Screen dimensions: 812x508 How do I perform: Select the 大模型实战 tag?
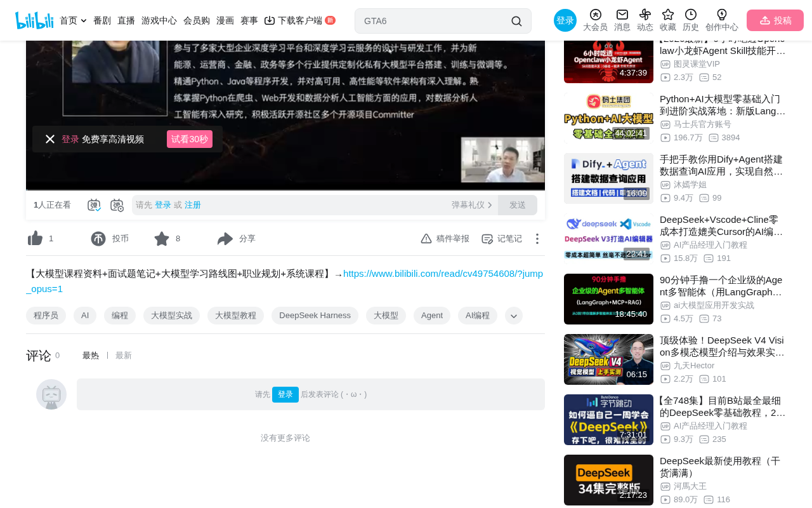pyautogui.click(x=171, y=316)
